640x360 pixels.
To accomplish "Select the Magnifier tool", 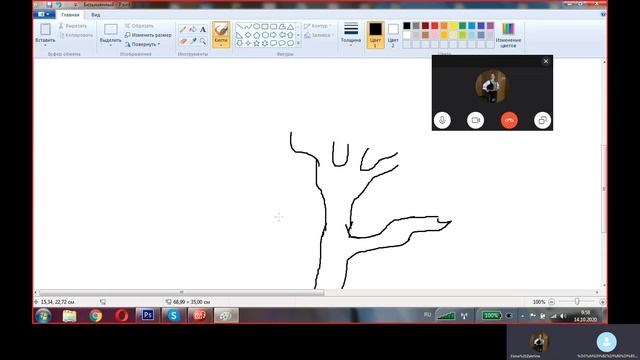I will [203, 41].
